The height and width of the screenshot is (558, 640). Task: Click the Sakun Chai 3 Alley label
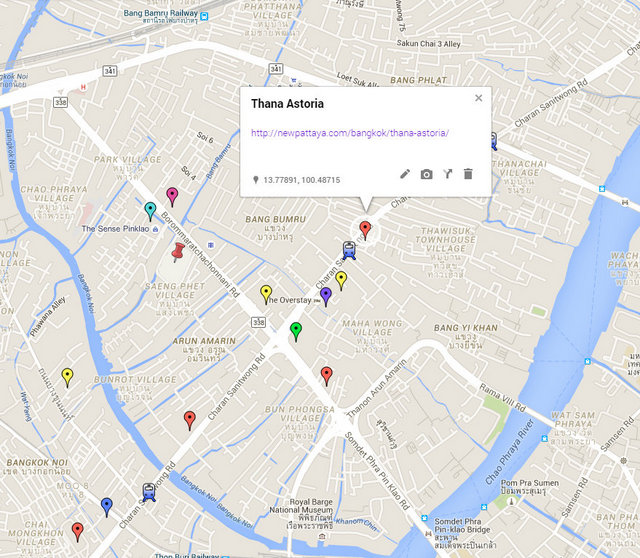pos(428,44)
